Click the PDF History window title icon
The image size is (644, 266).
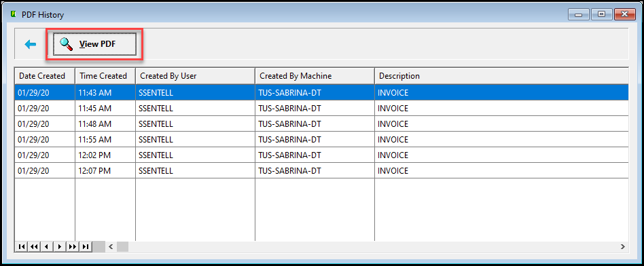tap(13, 14)
